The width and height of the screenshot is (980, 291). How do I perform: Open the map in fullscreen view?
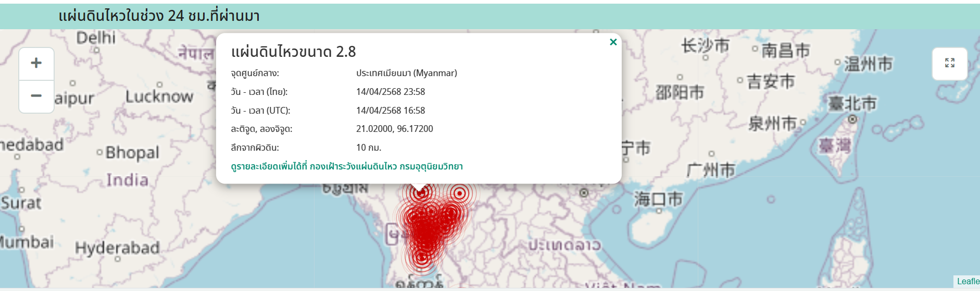(949, 63)
